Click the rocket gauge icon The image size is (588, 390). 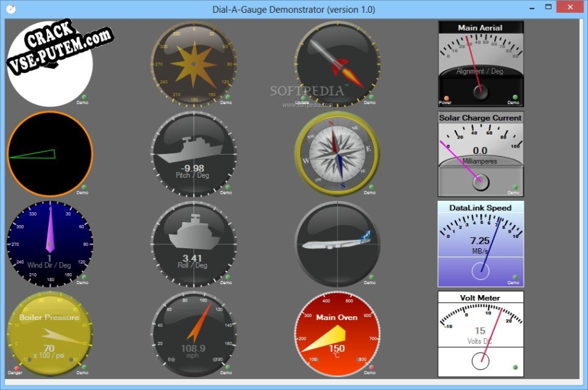(x=337, y=64)
